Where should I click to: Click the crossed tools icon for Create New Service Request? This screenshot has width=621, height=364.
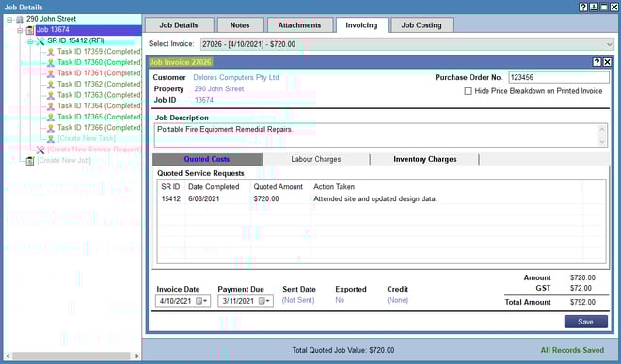40,150
